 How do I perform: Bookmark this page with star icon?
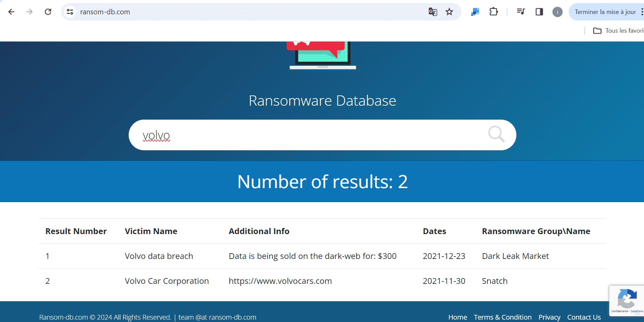point(449,12)
